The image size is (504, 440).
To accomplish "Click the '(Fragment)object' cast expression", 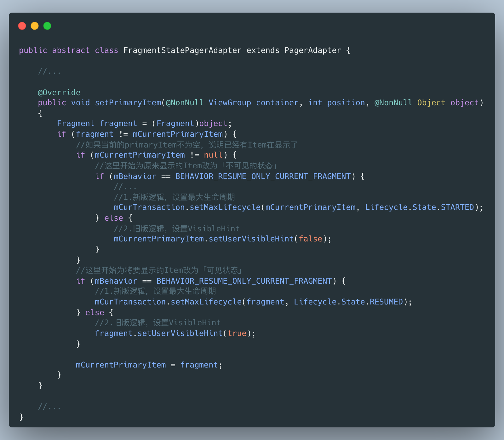I will pos(189,124).
